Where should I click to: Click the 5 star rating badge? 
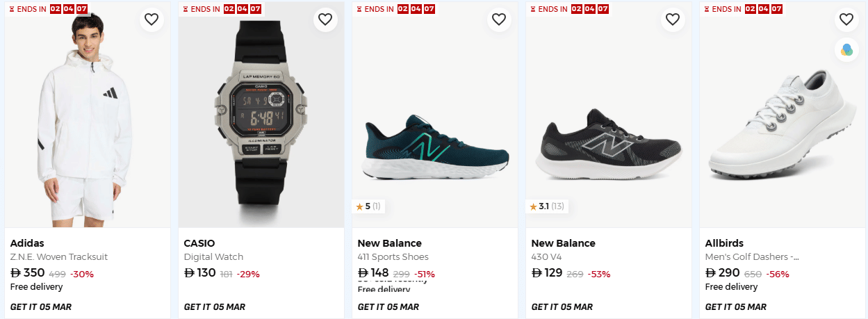(368, 206)
